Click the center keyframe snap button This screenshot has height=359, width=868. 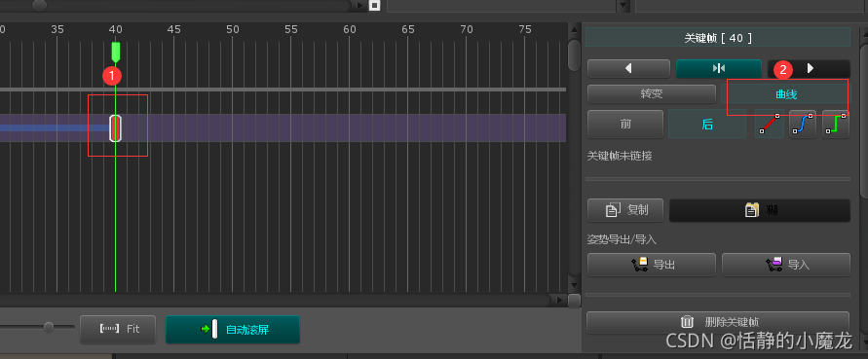point(719,69)
